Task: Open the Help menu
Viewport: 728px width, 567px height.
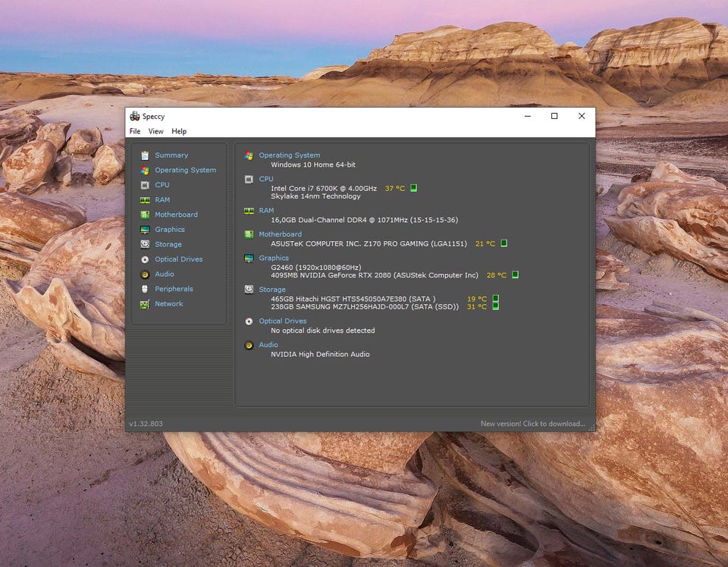Action: coord(179,131)
